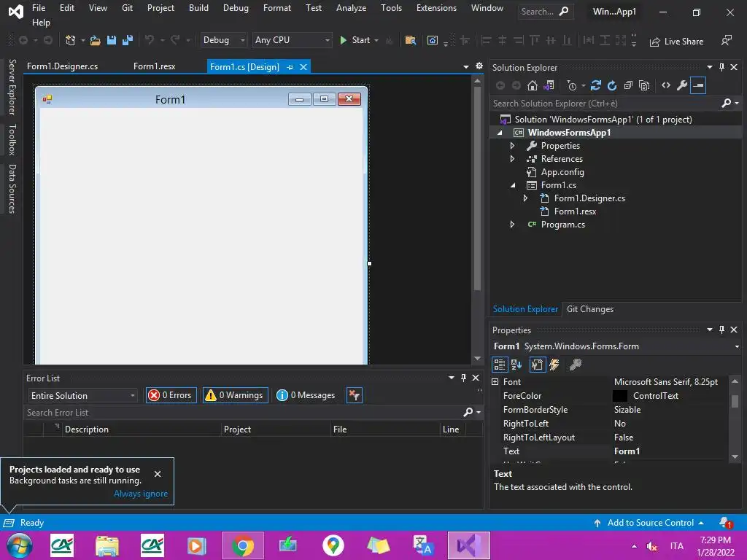Click the Search Solution Explorer input field
747x560 pixels.
605,104
